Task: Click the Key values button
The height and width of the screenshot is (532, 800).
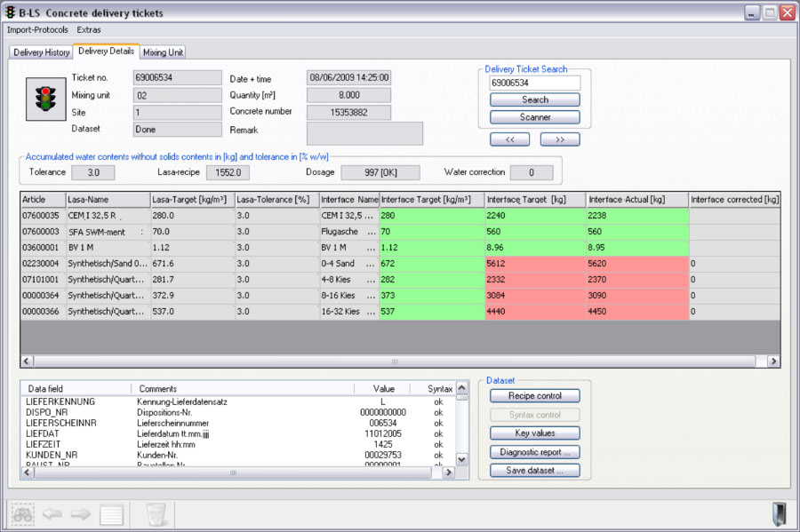Action: [535, 433]
